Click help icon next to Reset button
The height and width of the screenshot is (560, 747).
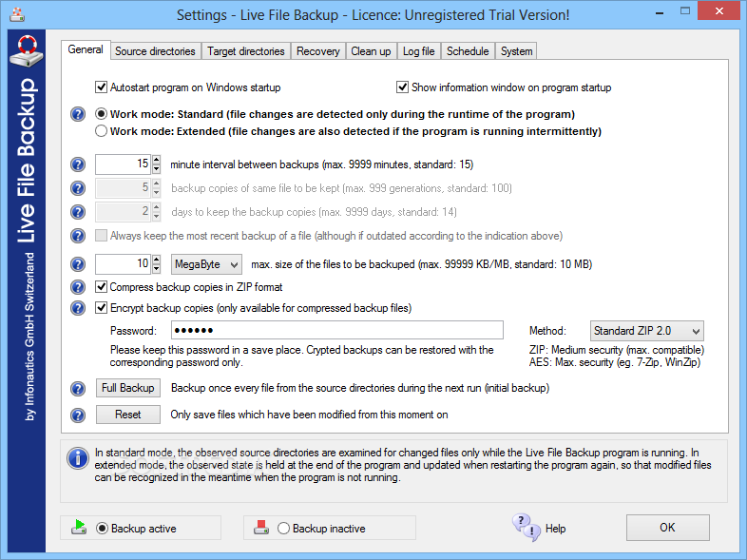click(x=78, y=415)
